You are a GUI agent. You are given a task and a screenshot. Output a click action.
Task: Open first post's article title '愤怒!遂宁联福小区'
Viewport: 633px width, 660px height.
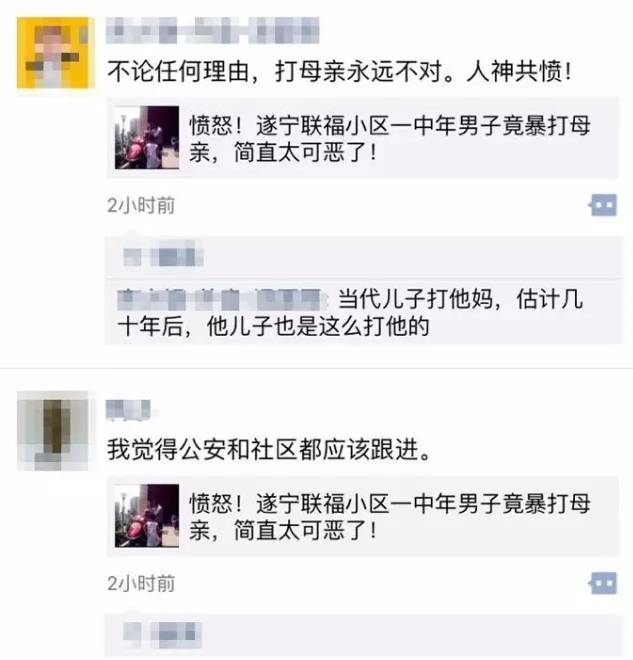(390, 139)
